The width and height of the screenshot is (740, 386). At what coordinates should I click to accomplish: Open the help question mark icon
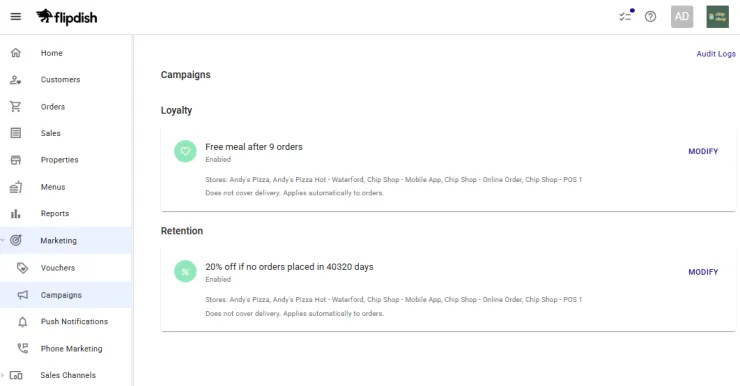[650, 17]
